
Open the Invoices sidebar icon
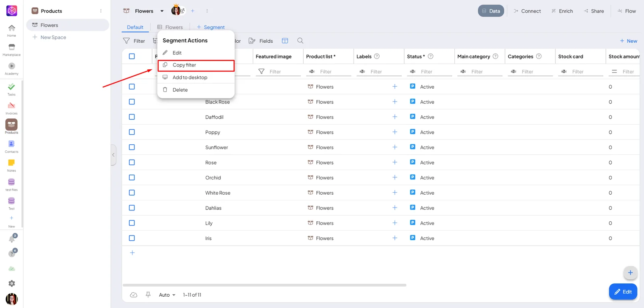pyautogui.click(x=12, y=106)
